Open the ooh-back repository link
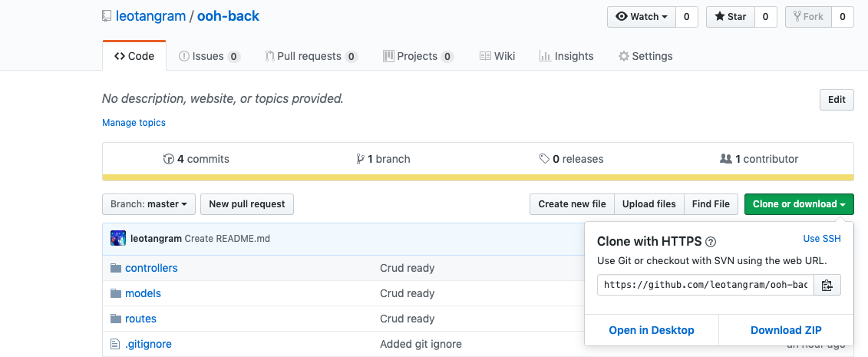Viewport: 868px width, 357px height. [228, 16]
